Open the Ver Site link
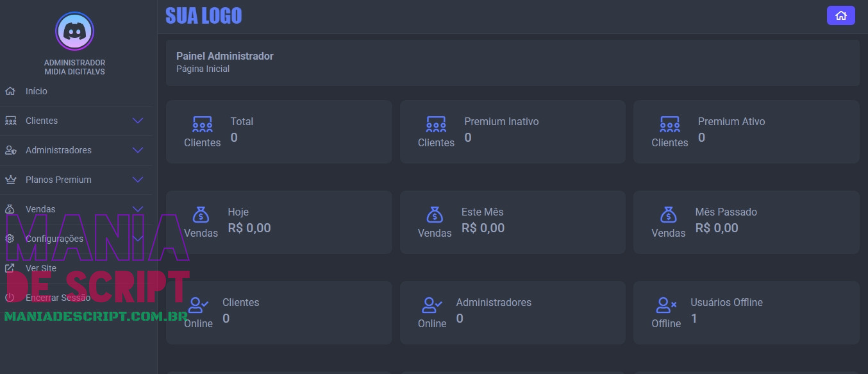Image resolution: width=868 pixels, height=374 pixels. coord(41,268)
